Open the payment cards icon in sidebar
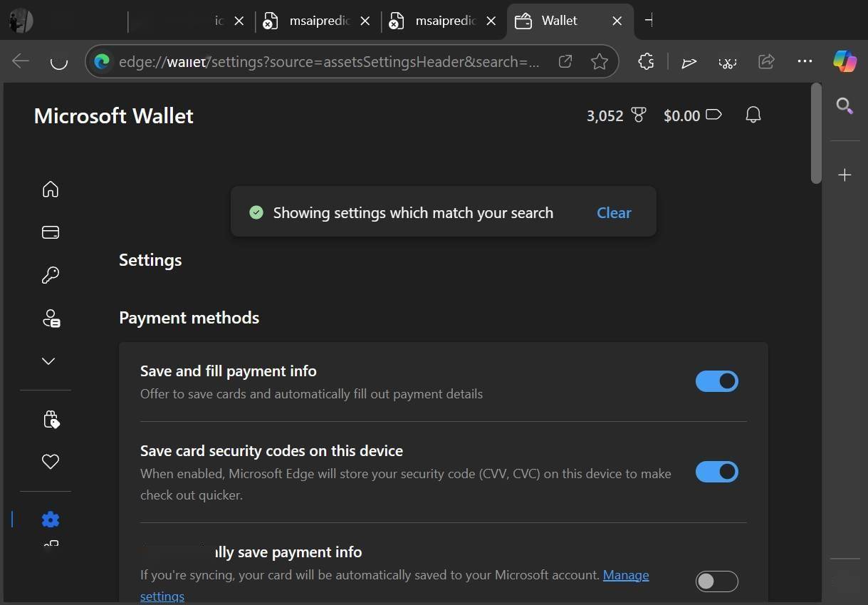The width and height of the screenshot is (868, 605). tap(50, 232)
